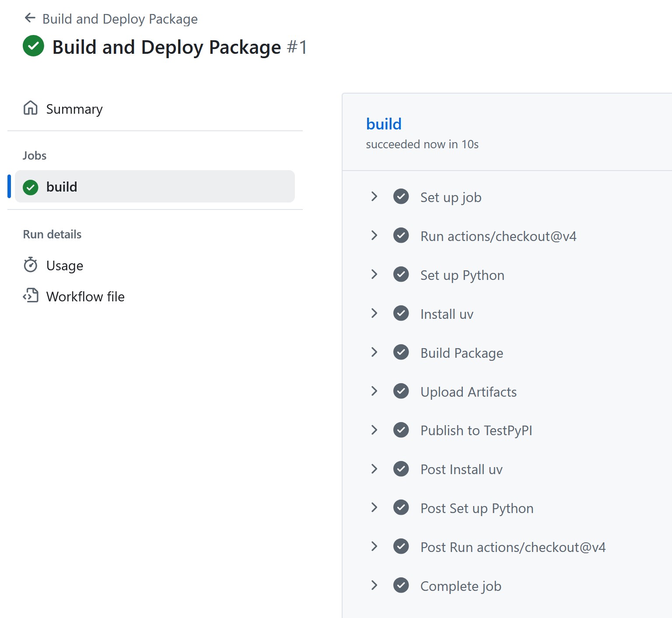Image resolution: width=672 pixels, height=618 pixels.
Task: Open the Run actions/checkout@v4 step log
Action: pos(498,236)
